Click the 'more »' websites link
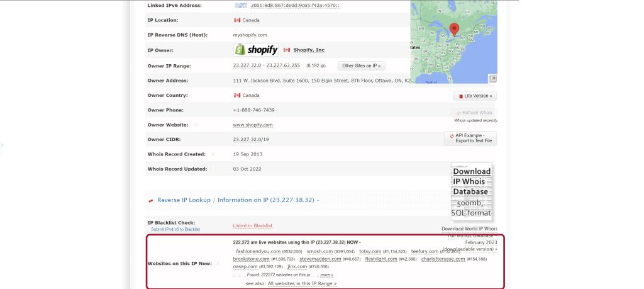 (x=326, y=275)
